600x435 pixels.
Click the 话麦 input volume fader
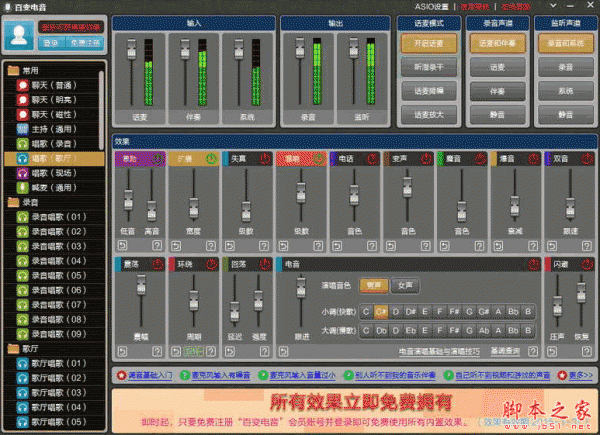click(131, 49)
